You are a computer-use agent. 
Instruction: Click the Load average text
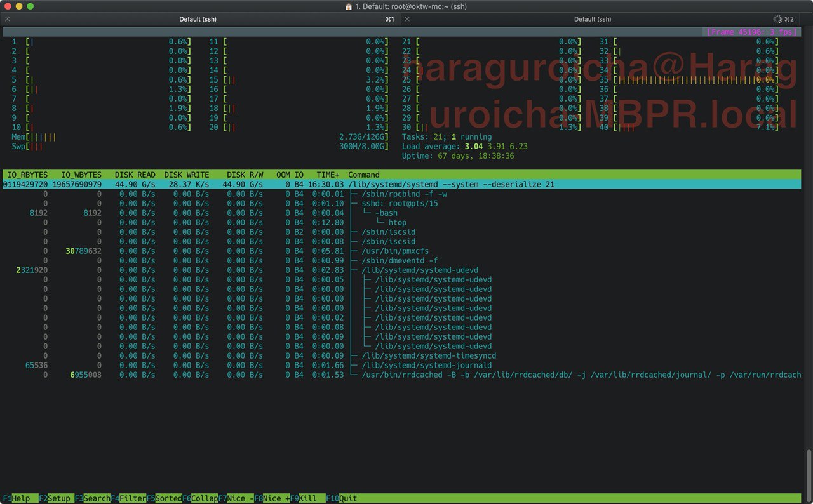[x=465, y=146]
